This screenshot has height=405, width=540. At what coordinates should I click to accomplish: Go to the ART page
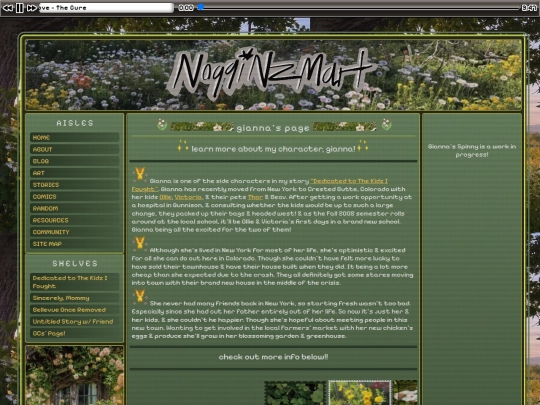(74, 173)
